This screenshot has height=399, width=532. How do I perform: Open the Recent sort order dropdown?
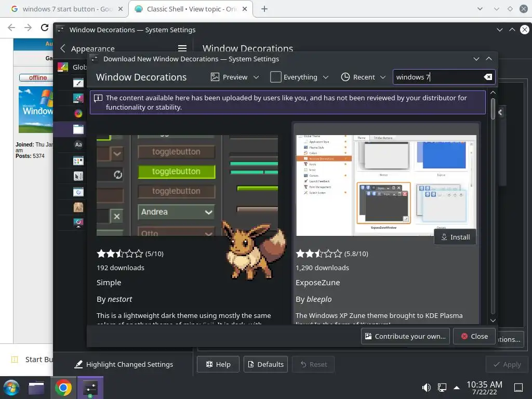[363, 77]
